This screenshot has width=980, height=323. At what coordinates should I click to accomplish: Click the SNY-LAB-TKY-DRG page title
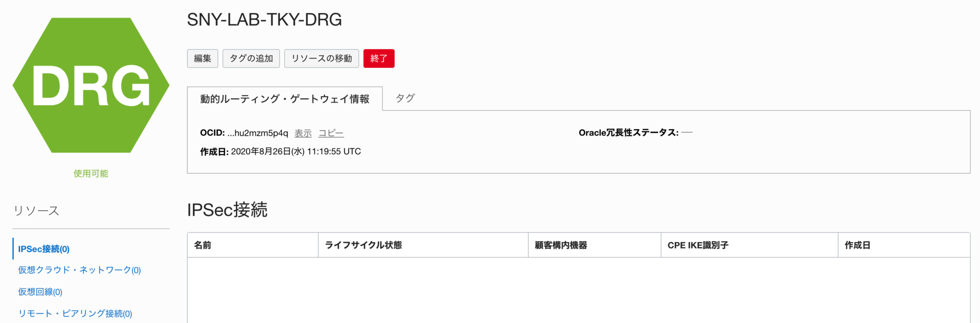point(264,20)
